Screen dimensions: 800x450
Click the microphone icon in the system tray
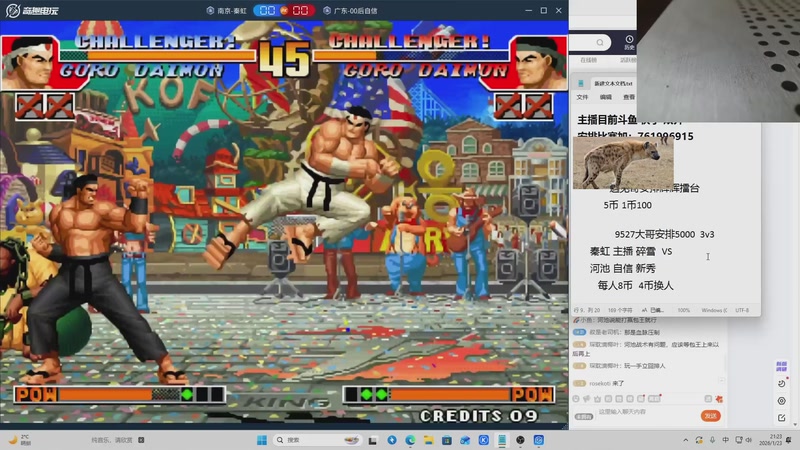[x=712, y=440]
